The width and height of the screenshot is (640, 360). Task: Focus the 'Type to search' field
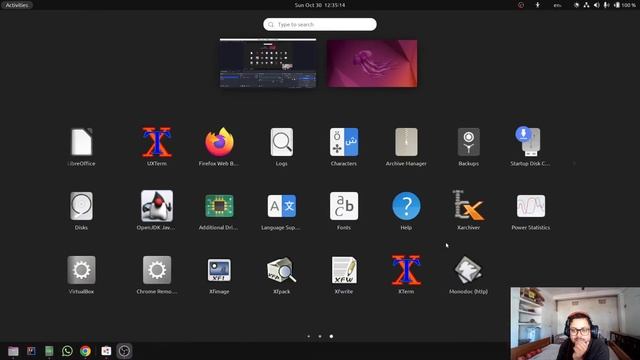[x=320, y=24]
